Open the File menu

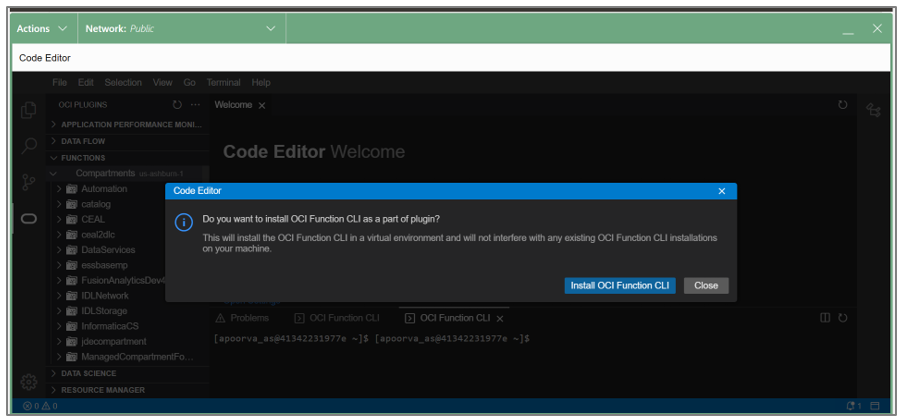pyautogui.click(x=60, y=82)
